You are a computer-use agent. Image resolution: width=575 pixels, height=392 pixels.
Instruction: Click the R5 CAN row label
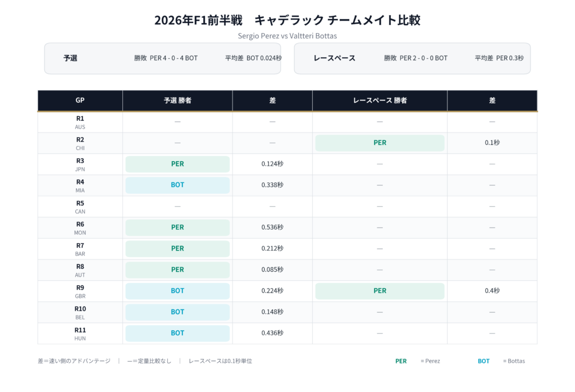(80, 207)
